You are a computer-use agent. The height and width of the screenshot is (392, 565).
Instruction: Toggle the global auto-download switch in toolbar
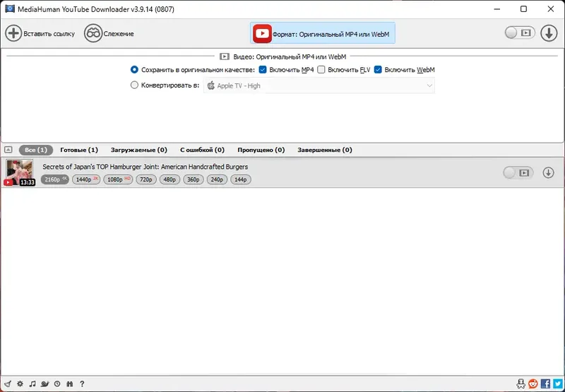(520, 32)
